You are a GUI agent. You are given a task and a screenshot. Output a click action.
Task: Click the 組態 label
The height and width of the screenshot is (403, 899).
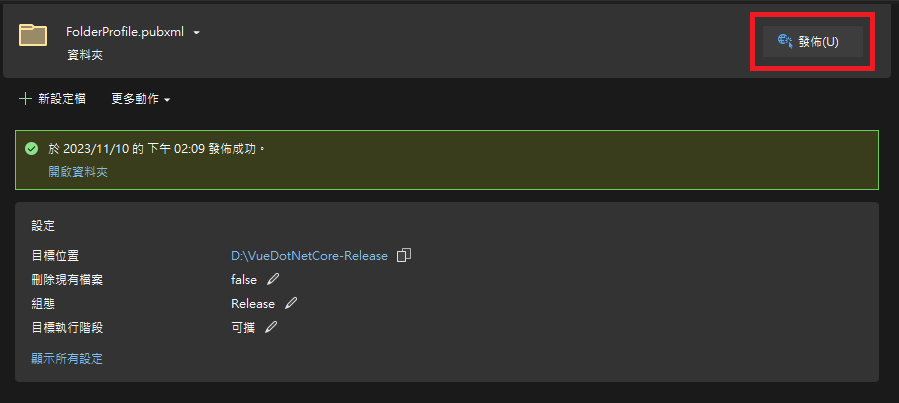tap(43, 303)
